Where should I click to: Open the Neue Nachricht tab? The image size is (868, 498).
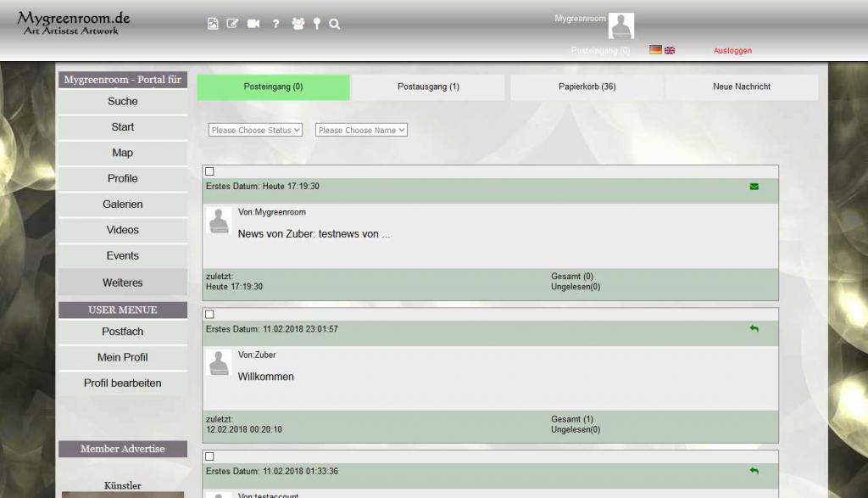(x=742, y=87)
